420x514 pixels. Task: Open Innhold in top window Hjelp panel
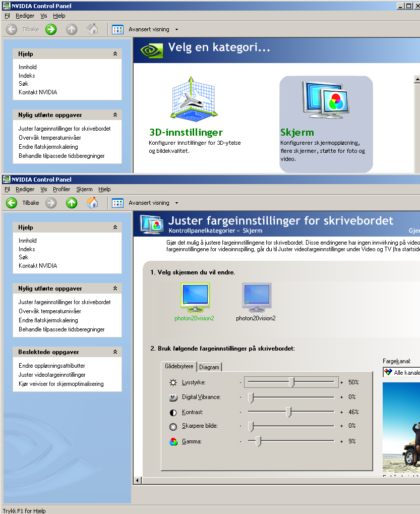[28, 67]
